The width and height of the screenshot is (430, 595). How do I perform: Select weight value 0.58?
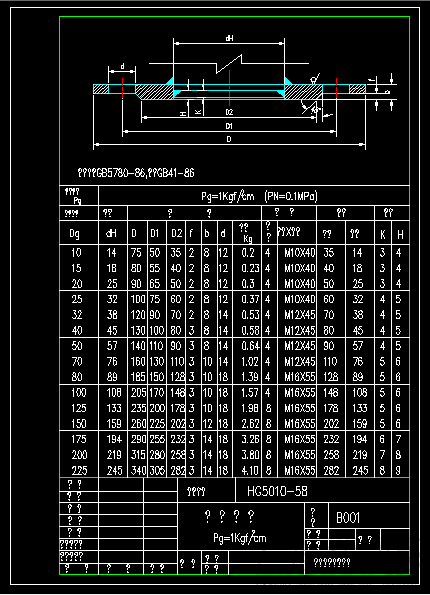[x=250, y=331]
